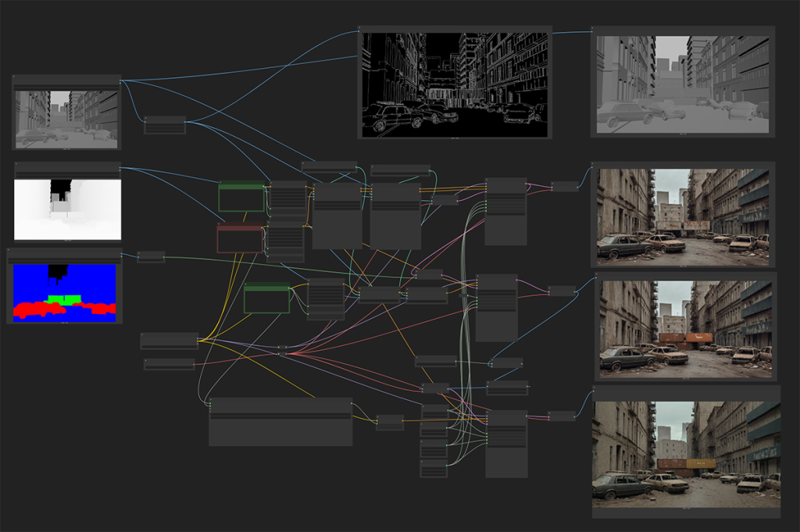
Task: Click the collapse dot on the line-art preview node
Action: click(x=360, y=27)
